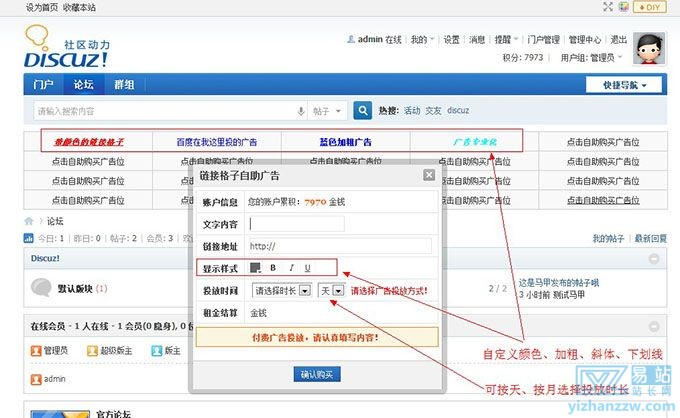Click the admin username at top
680x418 pixels.
[x=370, y=39]
